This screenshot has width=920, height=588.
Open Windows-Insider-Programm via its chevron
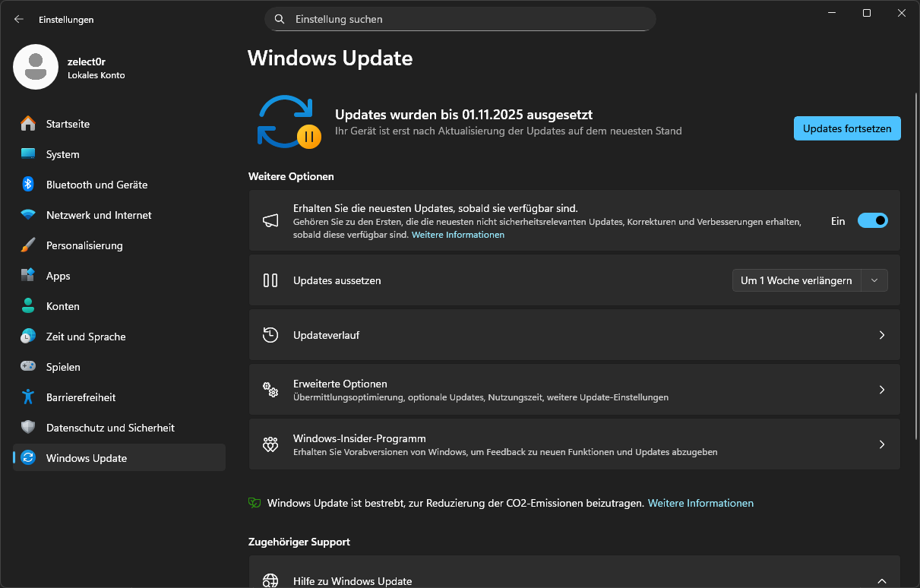point(882,444)
